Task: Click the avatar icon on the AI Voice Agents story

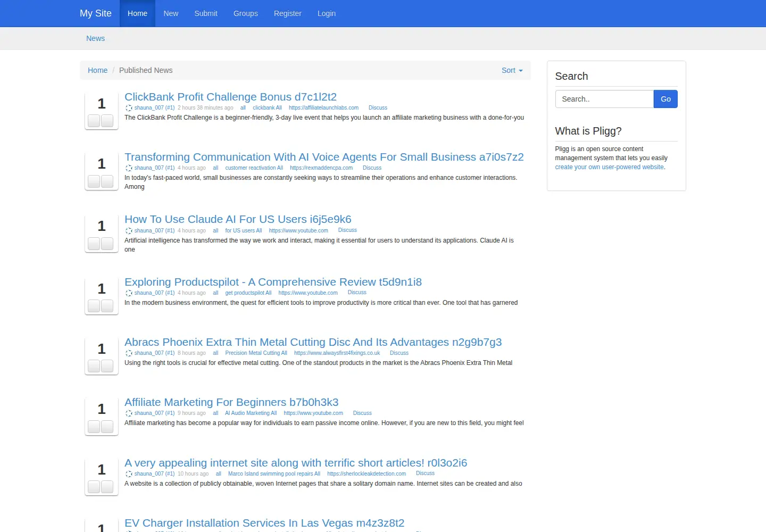Action: (129, 168)
